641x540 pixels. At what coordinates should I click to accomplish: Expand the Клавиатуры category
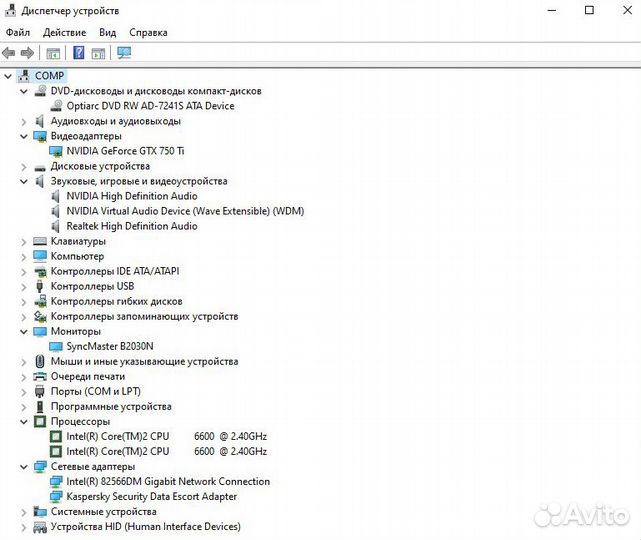click(x=24, y=241)
